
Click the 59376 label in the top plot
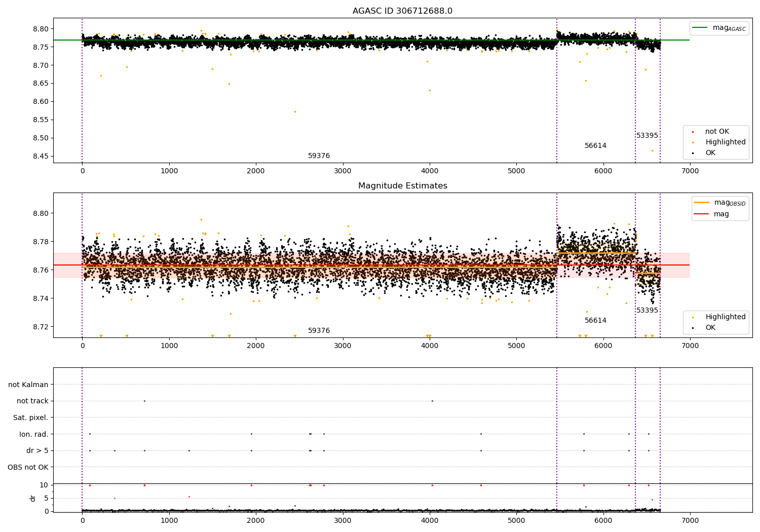[319, 156]
